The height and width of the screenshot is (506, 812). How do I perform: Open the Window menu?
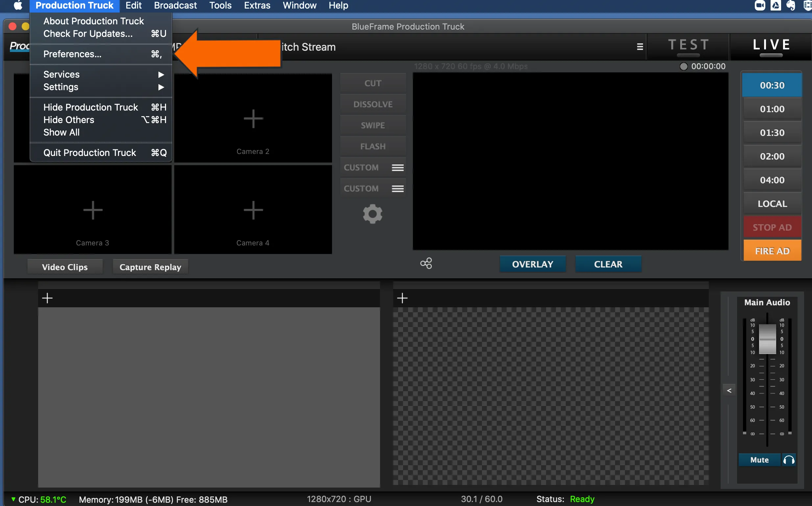pyautogui.click(x=299, y=5)
